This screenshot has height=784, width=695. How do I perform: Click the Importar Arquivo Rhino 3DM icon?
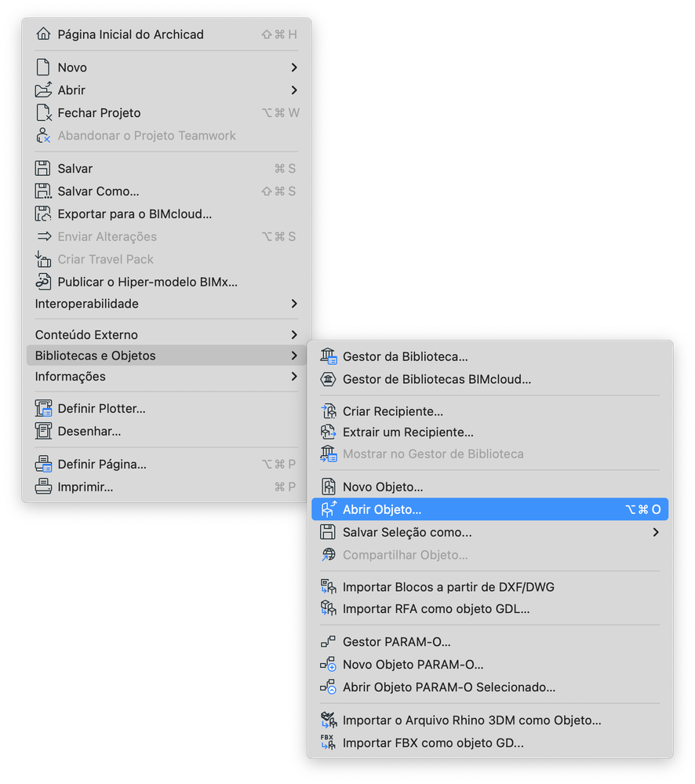[x=328, y=720]
